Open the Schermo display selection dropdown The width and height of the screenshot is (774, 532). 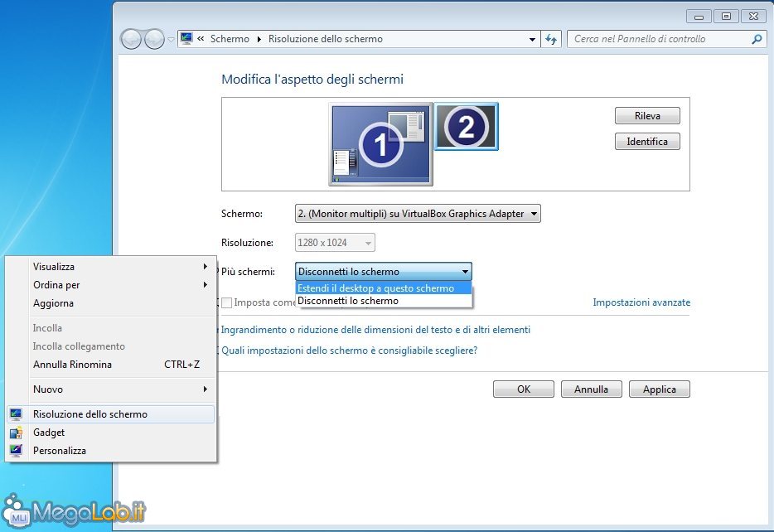click(418, 214)
